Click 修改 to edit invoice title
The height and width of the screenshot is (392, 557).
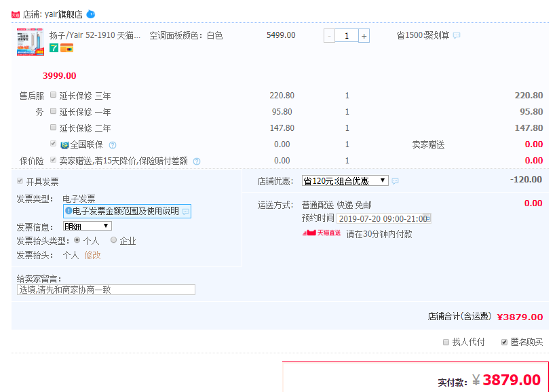[x=92, y=255]
